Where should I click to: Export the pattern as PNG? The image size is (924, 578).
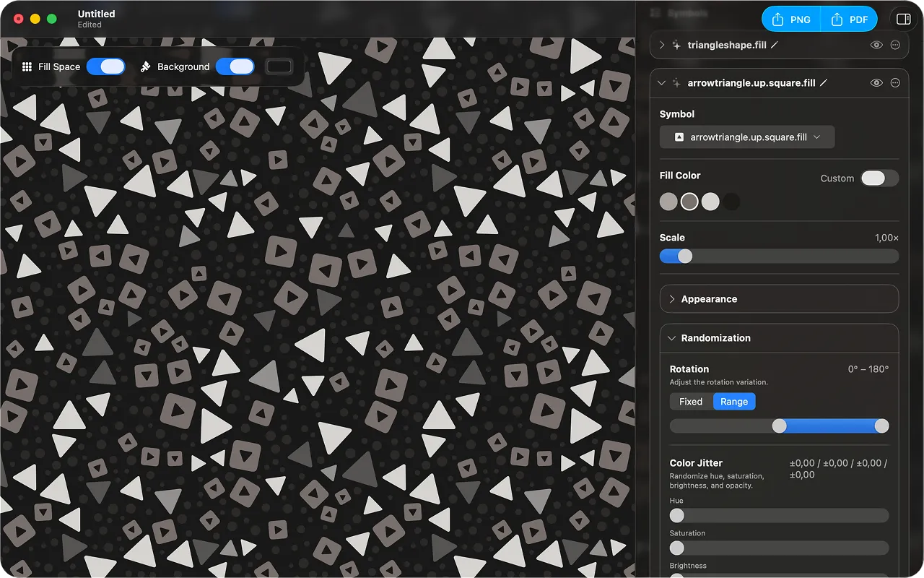pos(791,20)
